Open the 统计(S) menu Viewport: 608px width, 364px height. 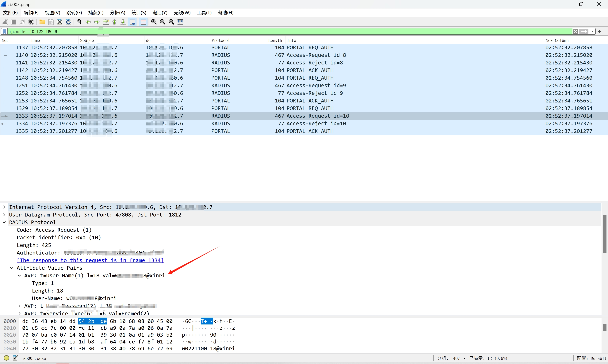coord(139,13)
